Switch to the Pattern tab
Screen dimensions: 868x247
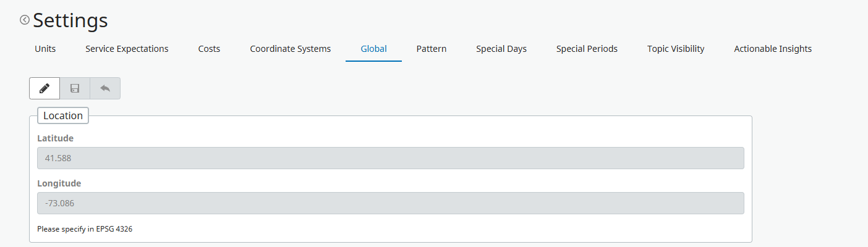point(431,49)
